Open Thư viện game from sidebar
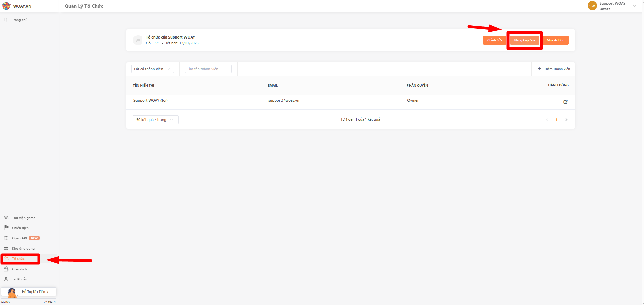The width and height of the screenshot is (644, 305). pyautogui.click(x=23, y=218)
